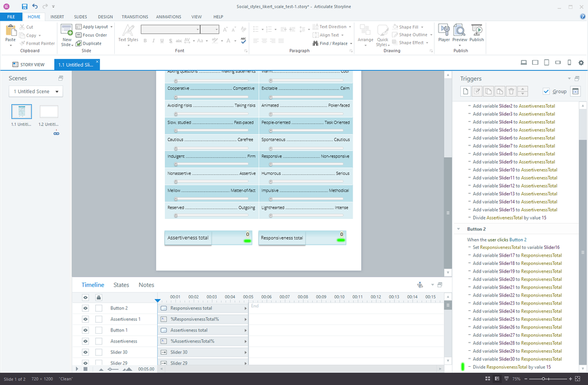The width and height of the screenshot is (588, 385).
Task: Toggle the Group checkbox in Triggers panel
Action: point(546,91)
